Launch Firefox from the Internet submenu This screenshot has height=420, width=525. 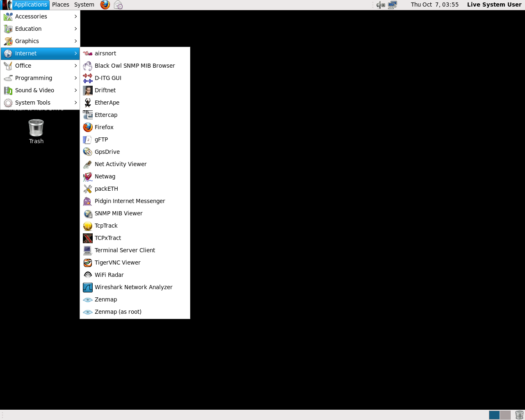(135, 127)
